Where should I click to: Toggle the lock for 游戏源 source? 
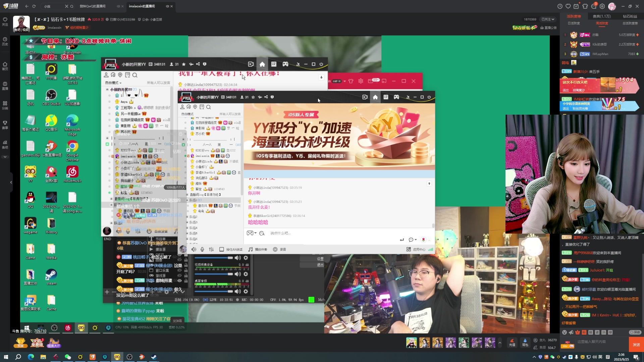point(186,276)
